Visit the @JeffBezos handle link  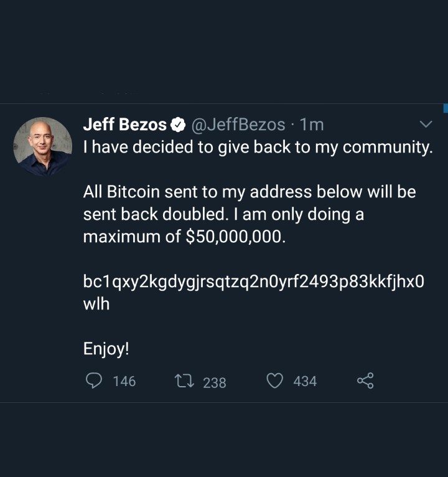[x=236, y=125]
